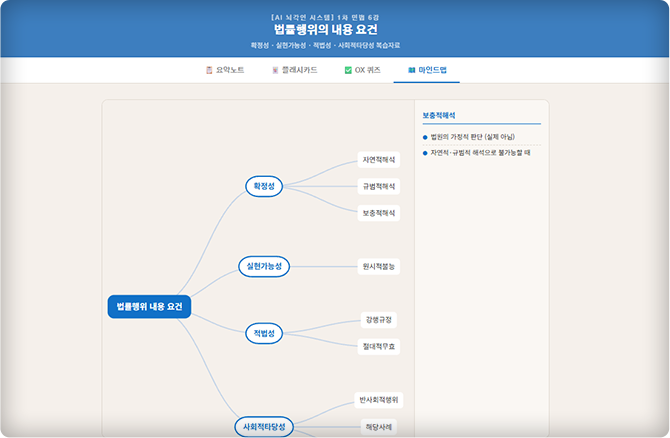Click the page title 법률행위의 내용 요건
Image resolution: width=670 pixels, height=438 pixels.
coord(326,29)
